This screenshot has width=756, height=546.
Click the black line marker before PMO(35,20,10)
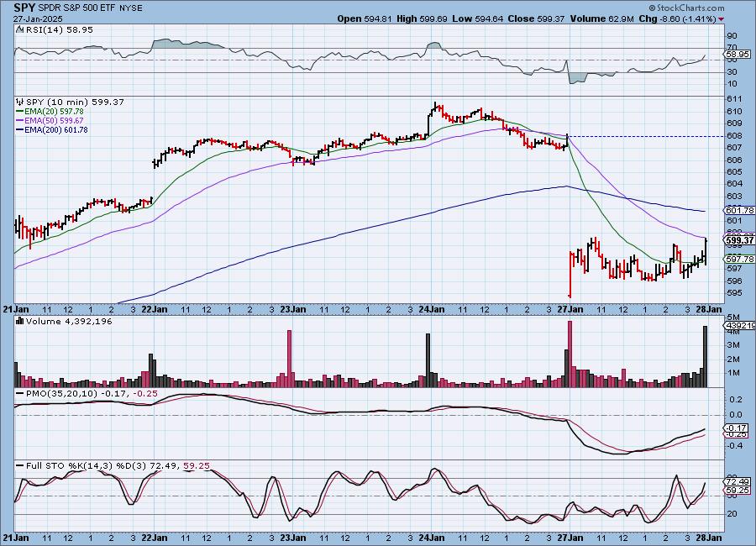pyautogui.click(x=20, y=394)
